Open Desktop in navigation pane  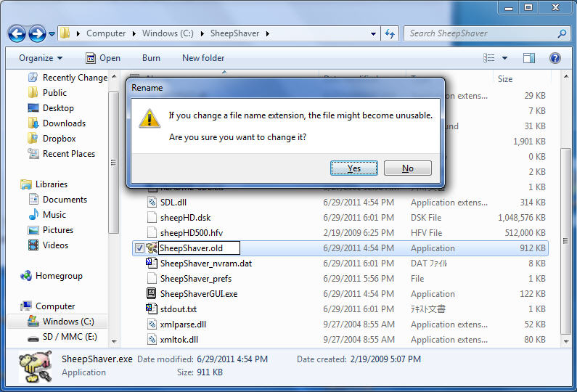click(x=51, y=108)
